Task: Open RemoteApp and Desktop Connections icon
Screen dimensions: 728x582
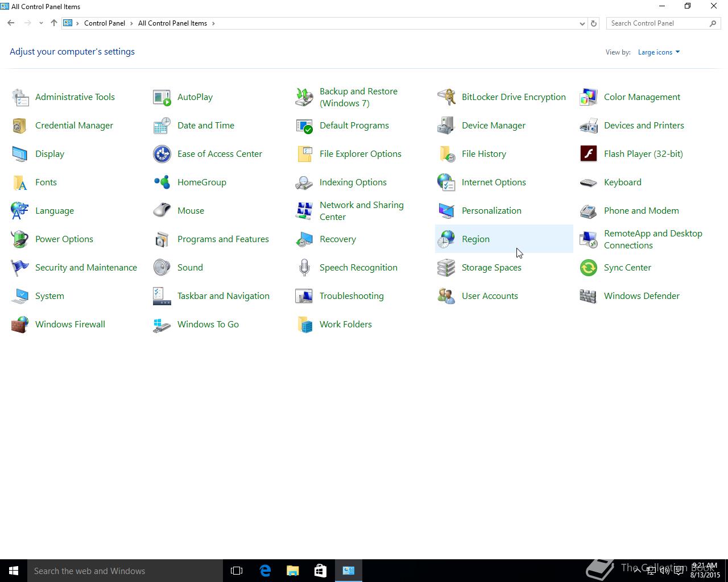Action: pyautogui.click(x=589, y=239)
